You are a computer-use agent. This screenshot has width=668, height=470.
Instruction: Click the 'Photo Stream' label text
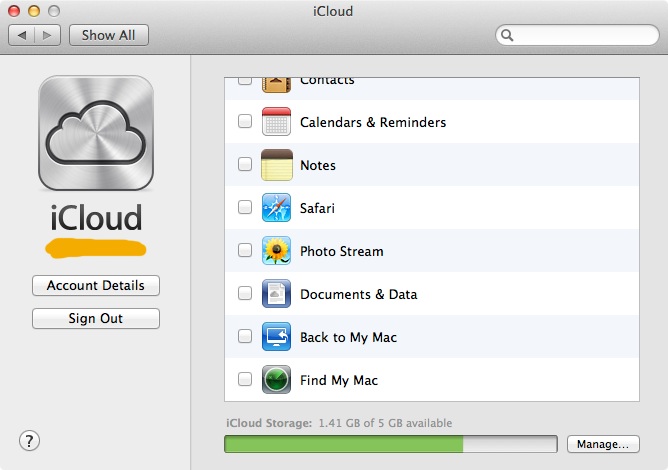click(x=342, y=251)
